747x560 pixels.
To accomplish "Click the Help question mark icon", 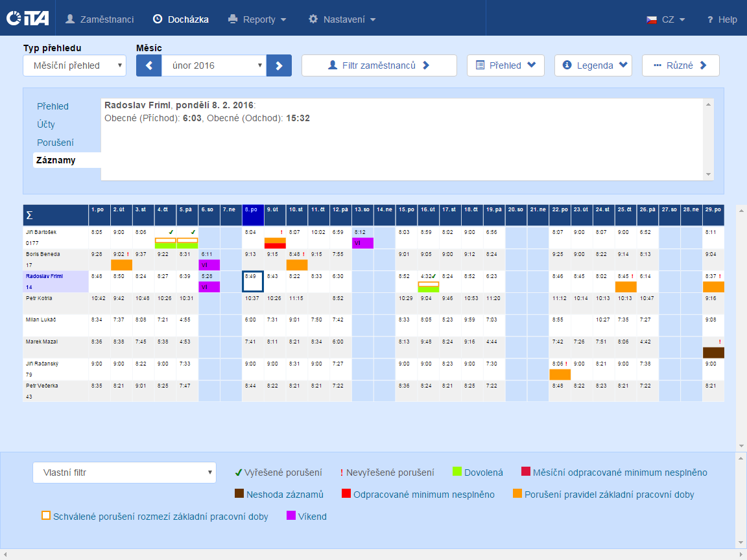I will tap(710, 19).
